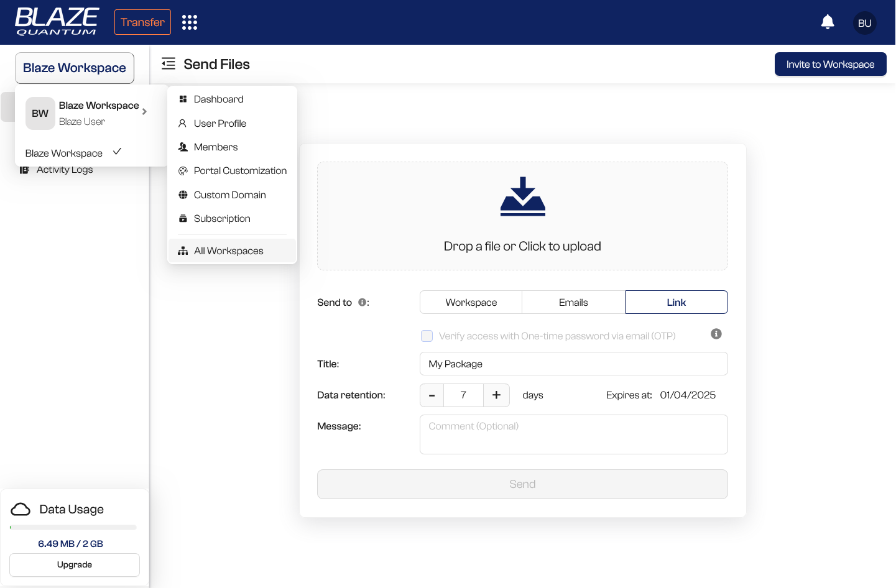This screenshot has height=588, width=896.
Task: Open the apps grid launcher icon
Action: click(190, 22)
